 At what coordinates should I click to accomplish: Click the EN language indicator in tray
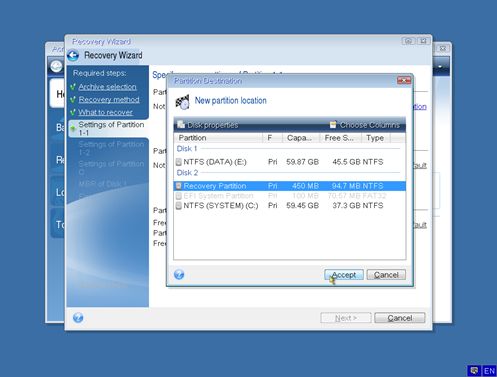pyautogui.click(x=489, y=371)
